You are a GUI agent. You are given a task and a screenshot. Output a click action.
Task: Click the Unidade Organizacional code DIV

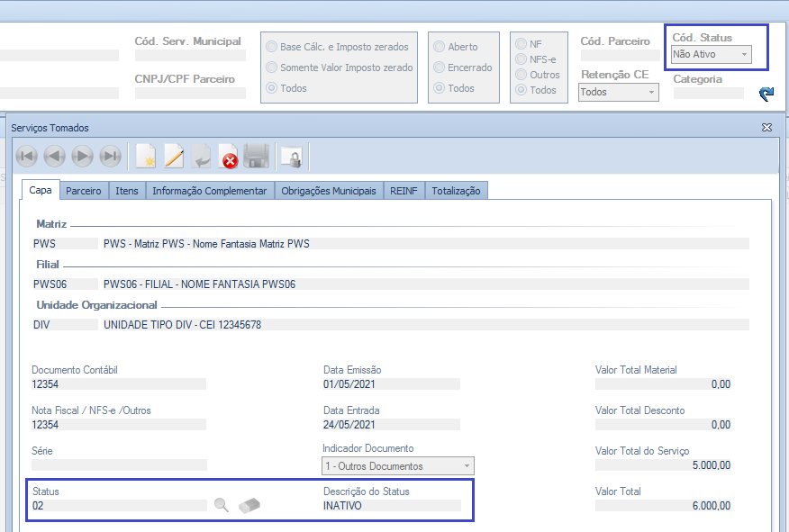tap(65, 325)
